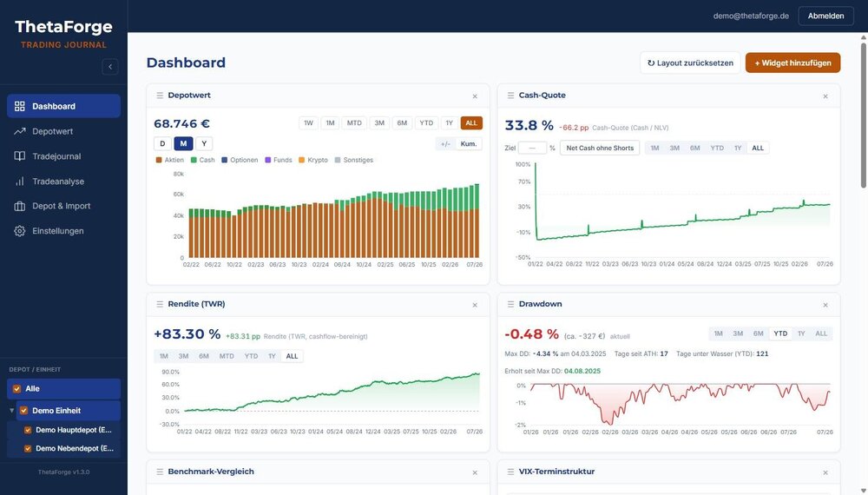
Task: Toggle the Demo Hauptdepot checkbox
Action: (28, 430)
